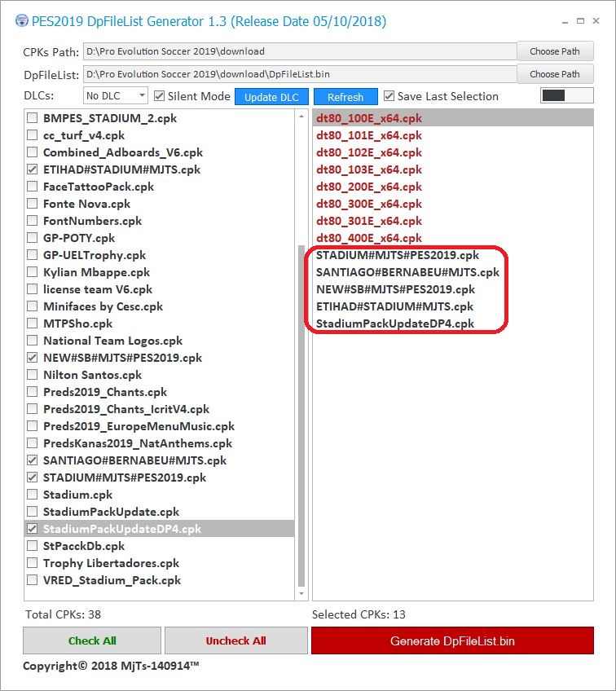Click the Uncheck All button
Screen dimensions: 616x691
(x=235, y=640)
